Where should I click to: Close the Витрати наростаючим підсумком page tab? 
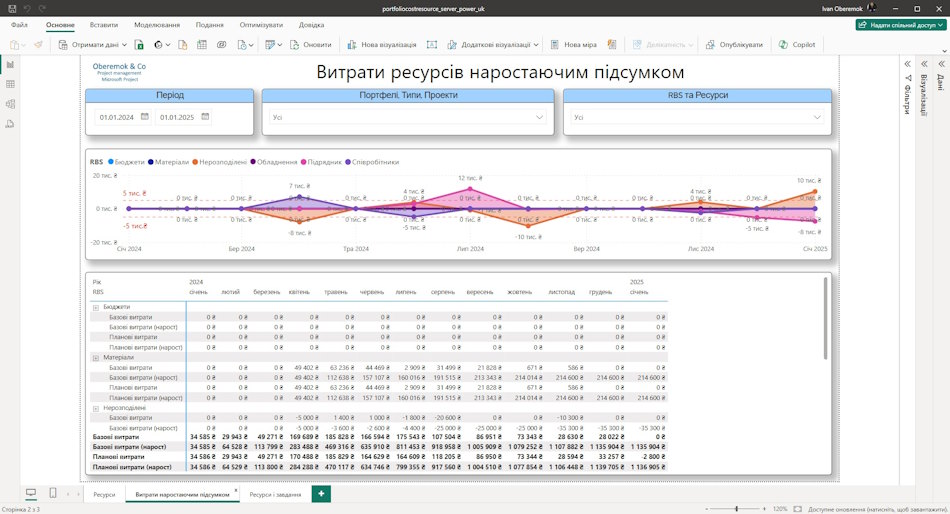click(x=236, y=490)
